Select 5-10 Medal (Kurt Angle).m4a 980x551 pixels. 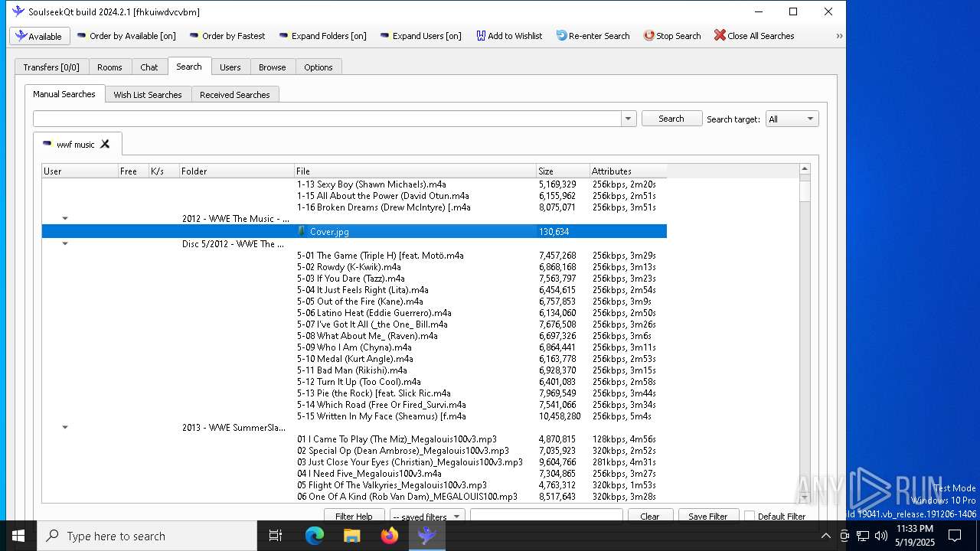(354, 359)
